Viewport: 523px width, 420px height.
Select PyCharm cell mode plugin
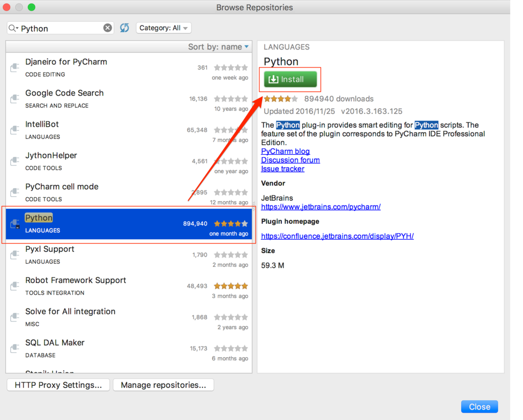(x=129, y=193)
